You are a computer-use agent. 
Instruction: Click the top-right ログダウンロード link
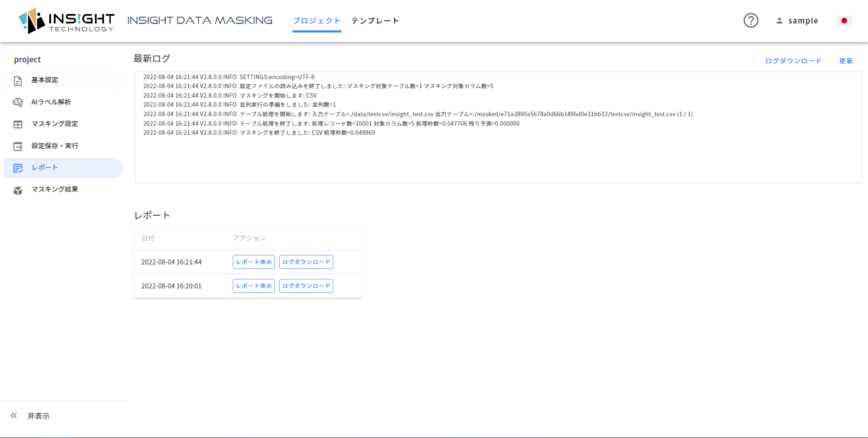[793, 61]
